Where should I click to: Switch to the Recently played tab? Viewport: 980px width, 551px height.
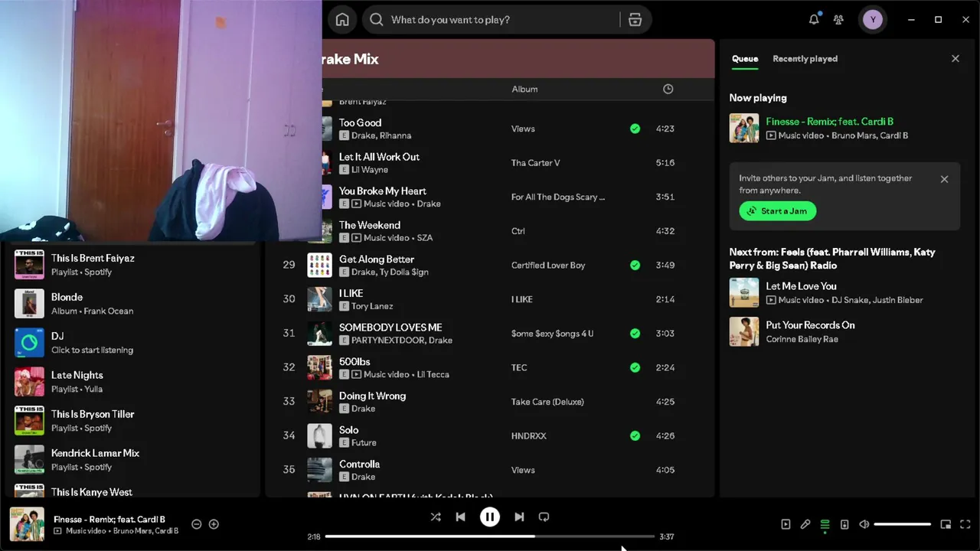(805, 59)
